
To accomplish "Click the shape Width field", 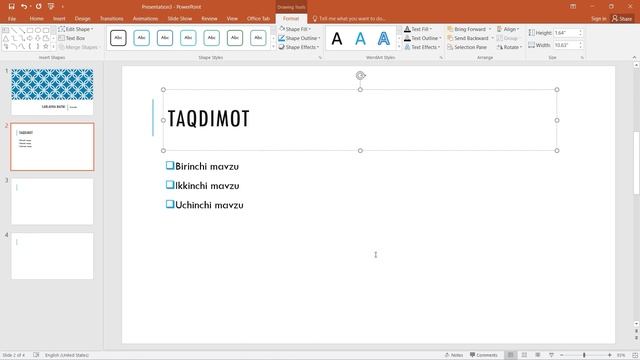I will [x=566, y=45].
